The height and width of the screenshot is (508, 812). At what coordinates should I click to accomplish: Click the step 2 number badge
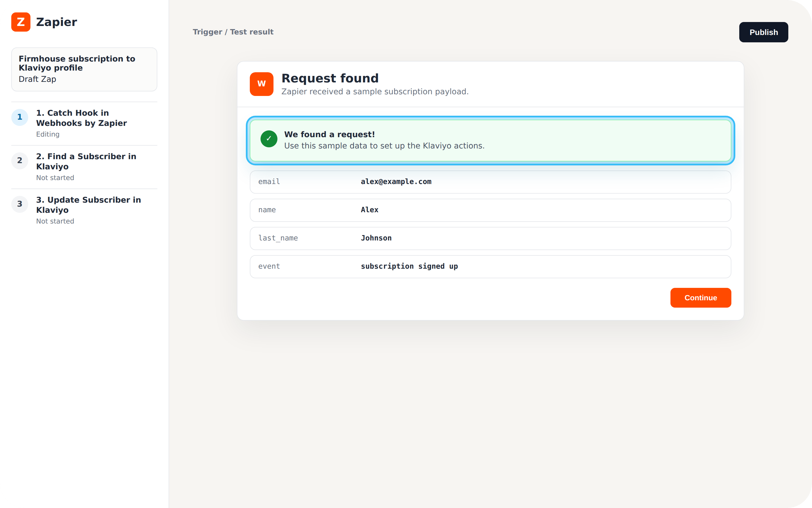[x=20, y=161]
